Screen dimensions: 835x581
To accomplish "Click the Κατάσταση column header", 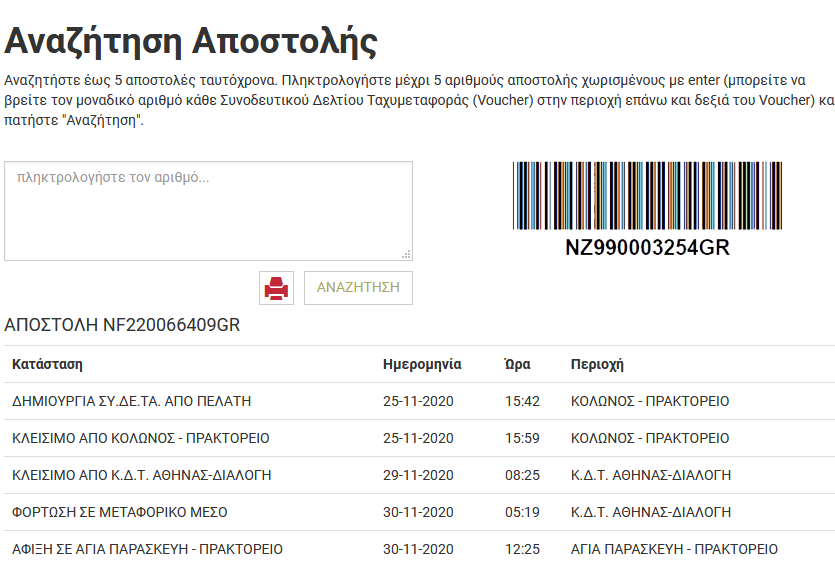I will tap(47, 364).
